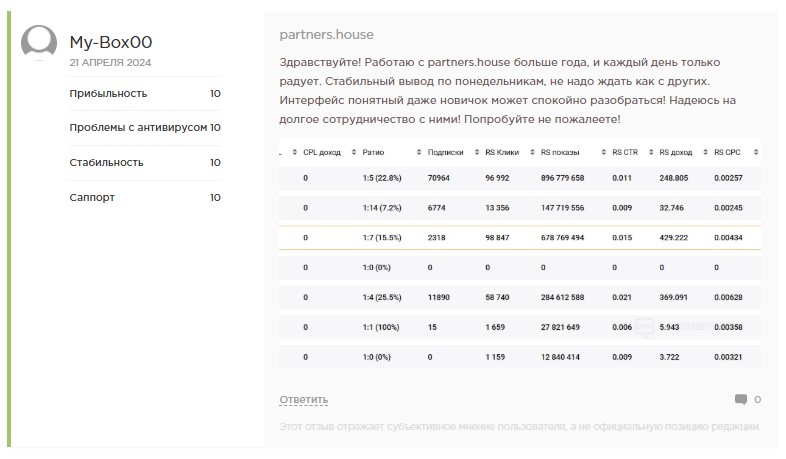Click the impressions value 678 769 494

(562, 238)
